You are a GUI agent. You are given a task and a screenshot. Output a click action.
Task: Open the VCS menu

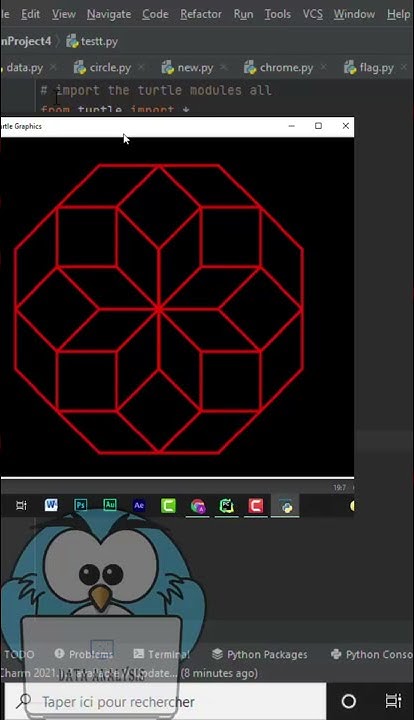[x=313, y=14]
